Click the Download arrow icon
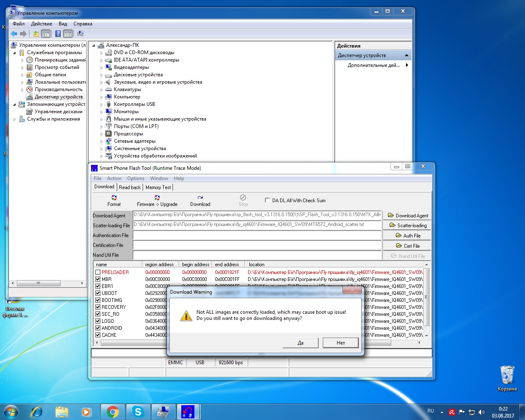The image size is (525, 420). 200,198
